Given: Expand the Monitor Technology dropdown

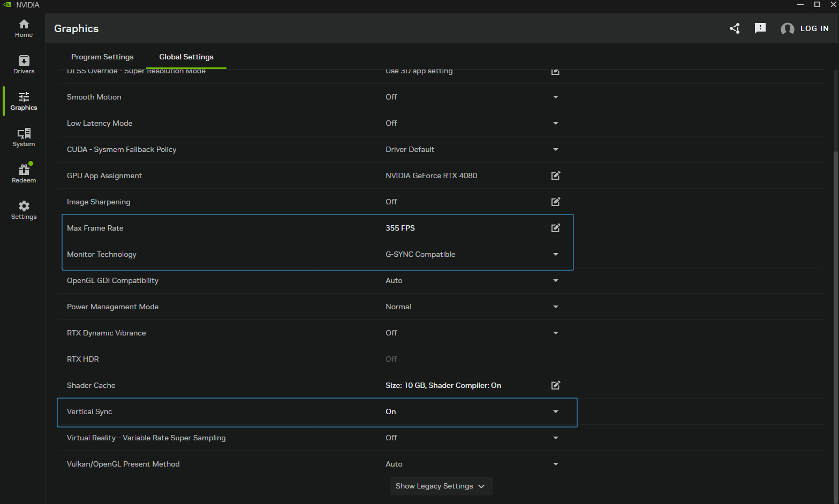Looking at the screenshot, I should 556,254.
